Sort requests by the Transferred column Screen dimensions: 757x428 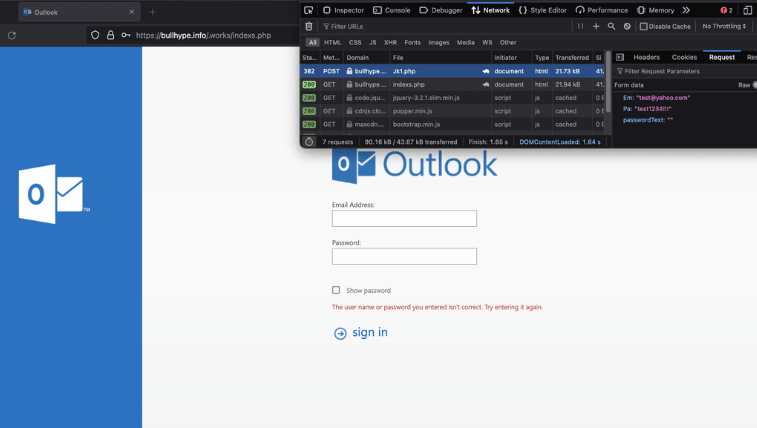point(572,57)
